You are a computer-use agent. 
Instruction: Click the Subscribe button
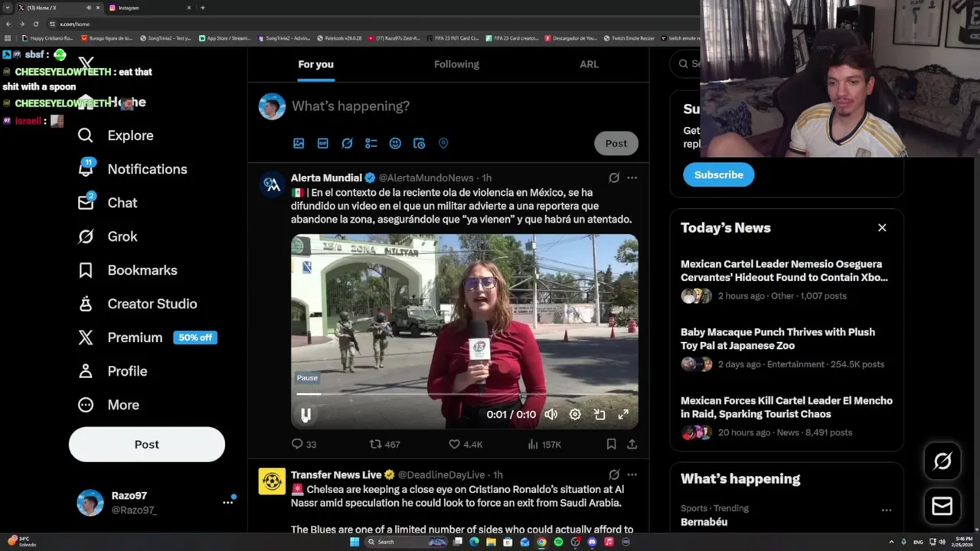719,174
